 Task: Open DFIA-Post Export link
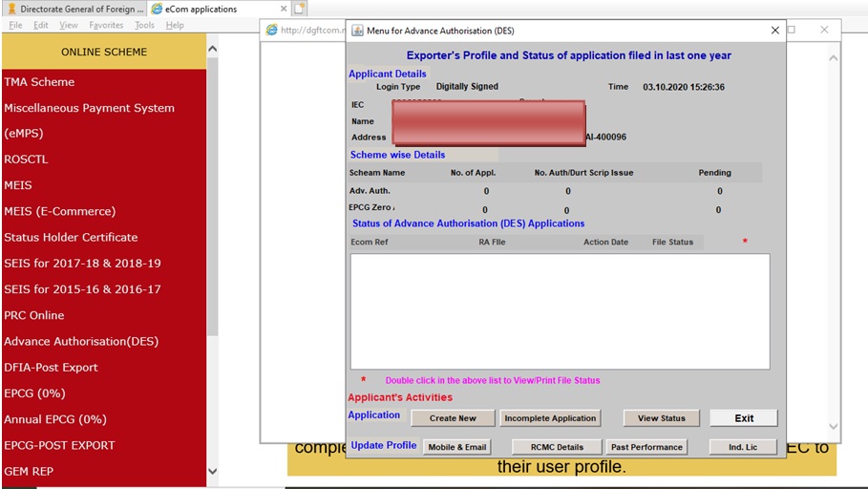click(51, 368)
